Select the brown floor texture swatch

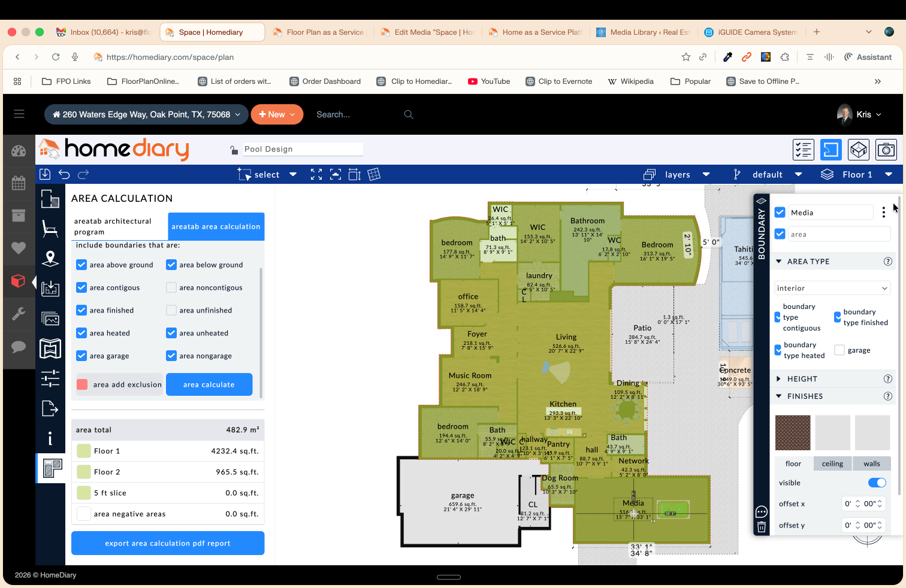[793, 432]
